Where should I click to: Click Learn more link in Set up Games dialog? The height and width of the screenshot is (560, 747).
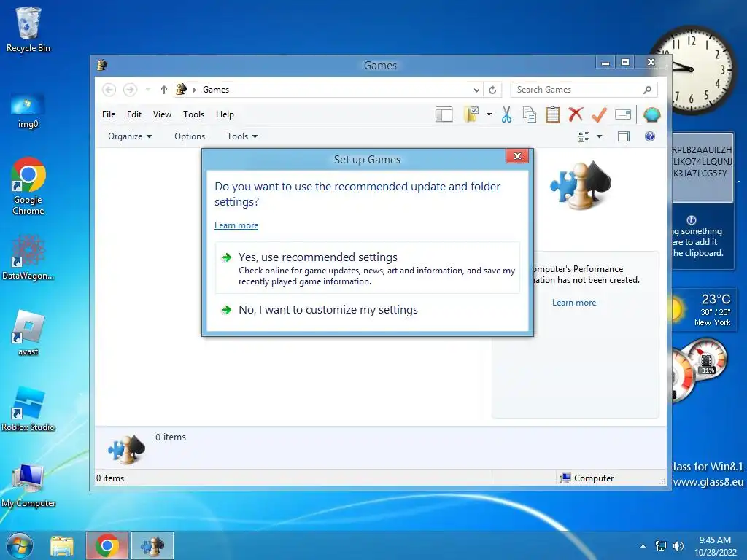pos(236,225)
